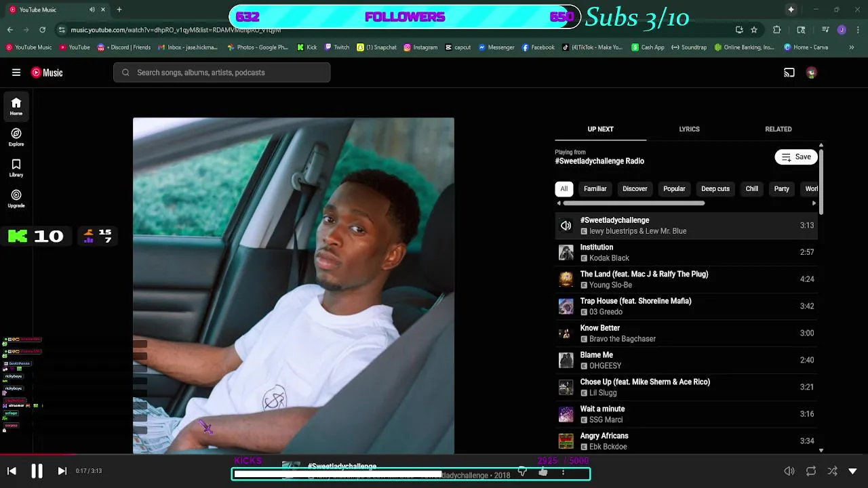Screen dimensions: 868x488
Task: Click the large album artwork
Action: [294, 285]
